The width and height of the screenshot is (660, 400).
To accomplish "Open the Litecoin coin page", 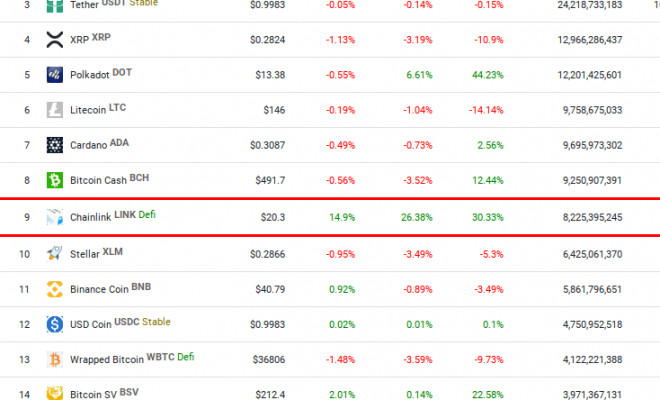I will pyautogui.click(x=88, y=110).
